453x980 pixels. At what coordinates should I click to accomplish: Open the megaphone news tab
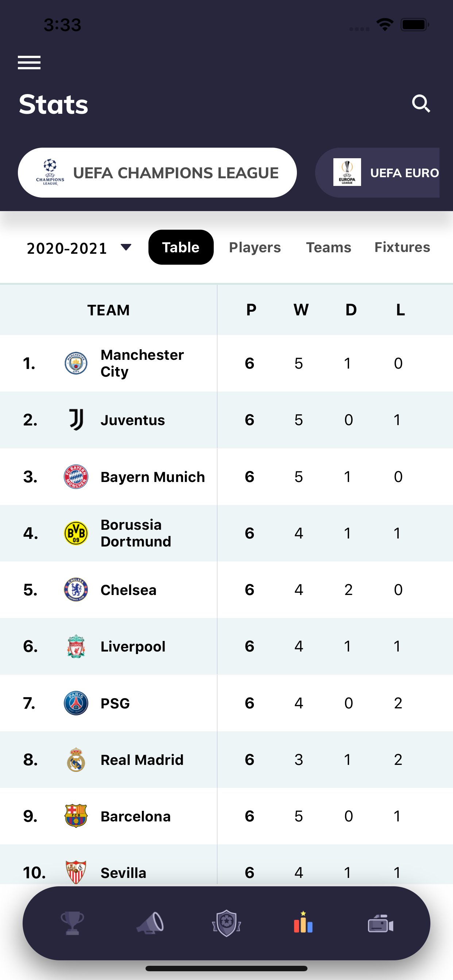click(x=150, y=923)
